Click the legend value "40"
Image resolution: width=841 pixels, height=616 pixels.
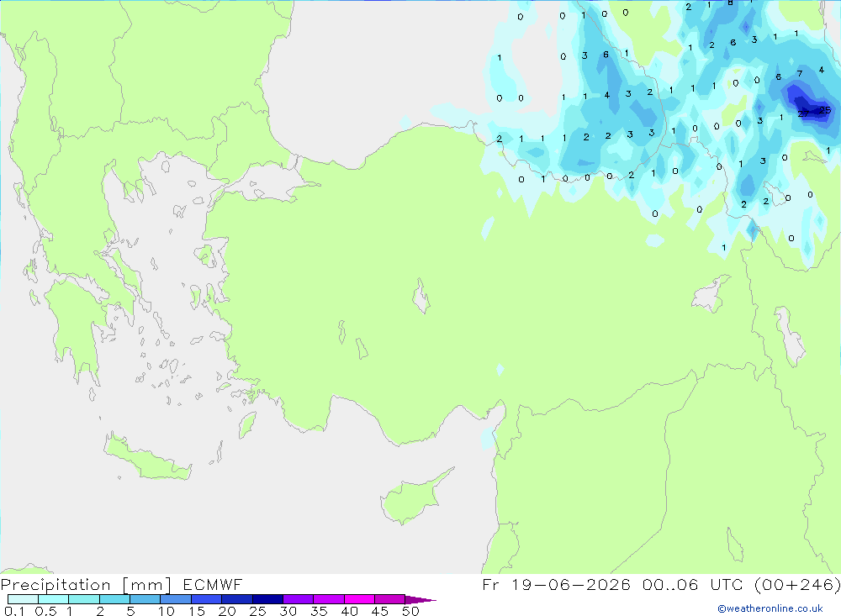(x=349, y=611)
